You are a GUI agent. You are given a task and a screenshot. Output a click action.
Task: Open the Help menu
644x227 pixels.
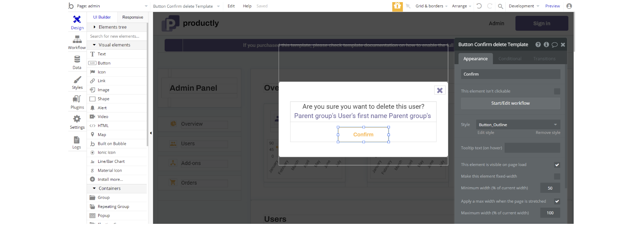coord(247,6)
